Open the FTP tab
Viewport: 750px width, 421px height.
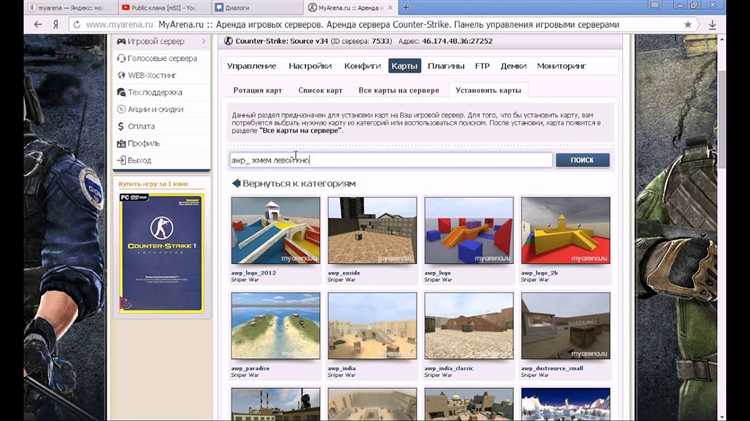482,66
